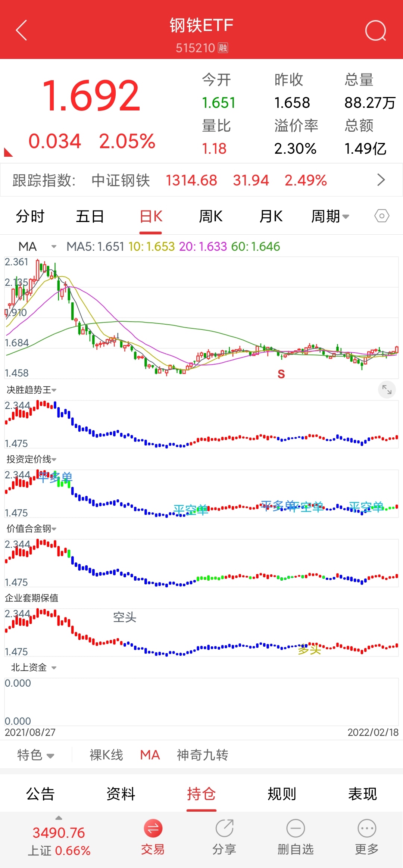Select 裸K线 chart overlay option
This screenshot has width=403, height=868.
[106, 755]
